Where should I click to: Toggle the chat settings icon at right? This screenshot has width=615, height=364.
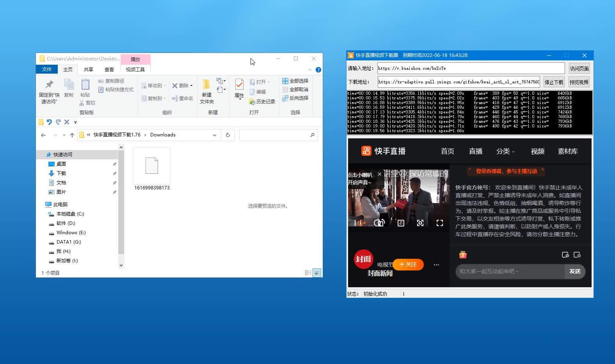(x=577, y=255)
